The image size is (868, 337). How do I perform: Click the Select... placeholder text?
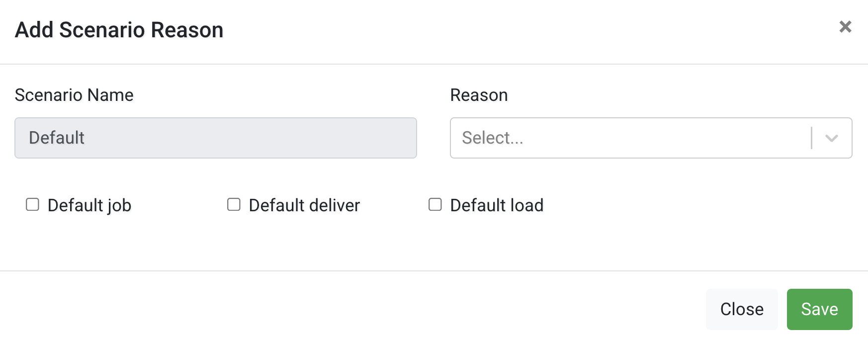click(492, 138)
